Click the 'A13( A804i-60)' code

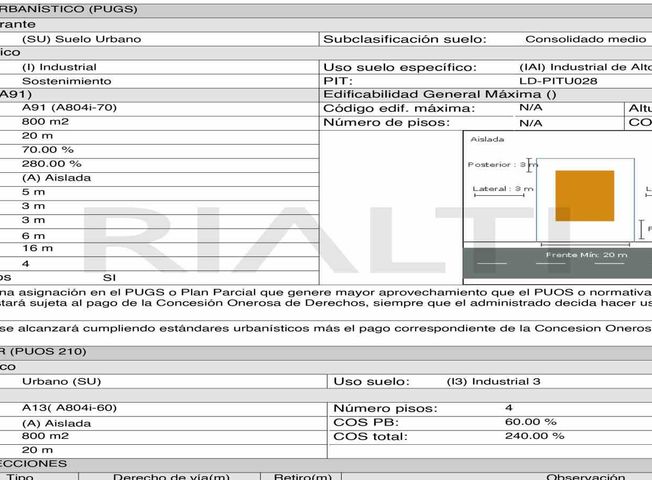click(x=69, y=408)
